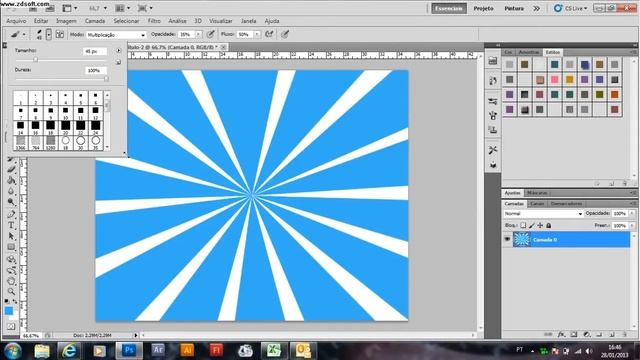Screen dimensions: 640x360
Task: Toggle lock image pixels brush icon
Action: pyautogui.click(x=531, y=225)
